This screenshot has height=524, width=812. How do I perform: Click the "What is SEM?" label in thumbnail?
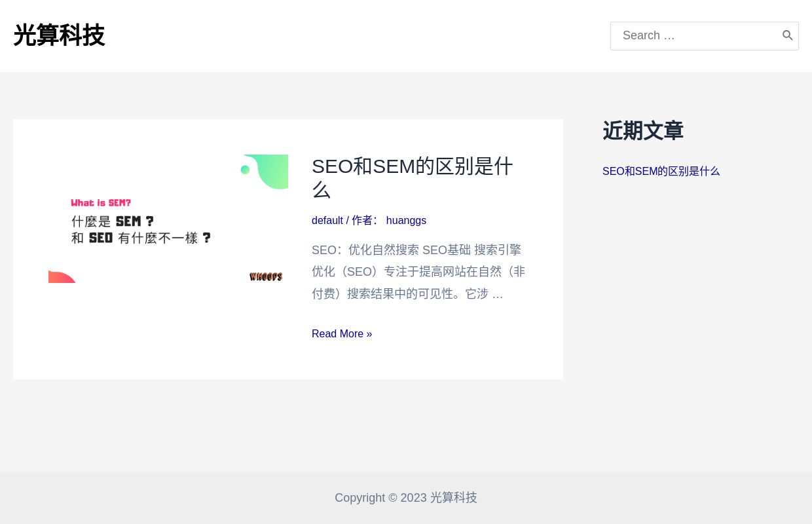coord(101,202)
